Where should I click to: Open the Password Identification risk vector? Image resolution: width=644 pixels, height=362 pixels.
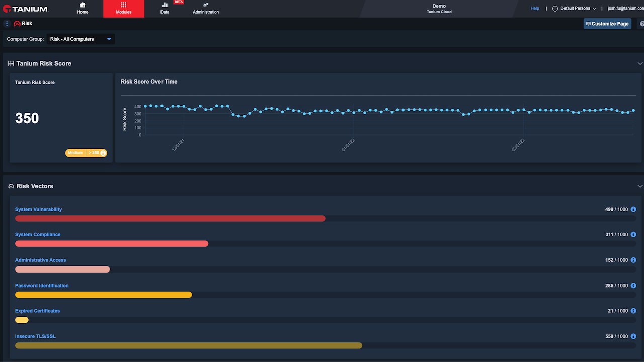click(42, 286)
